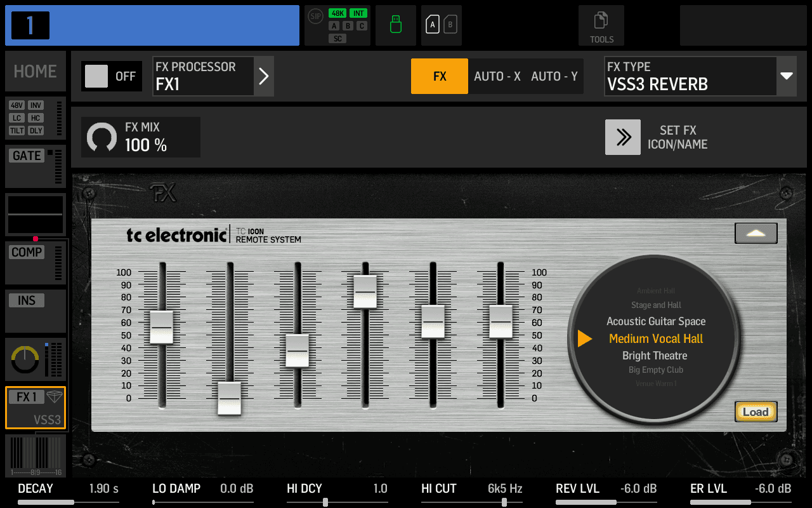The image size is (812, 508).
Task: Toggle the INV phase invert indicator
Action: click(36, 105)
